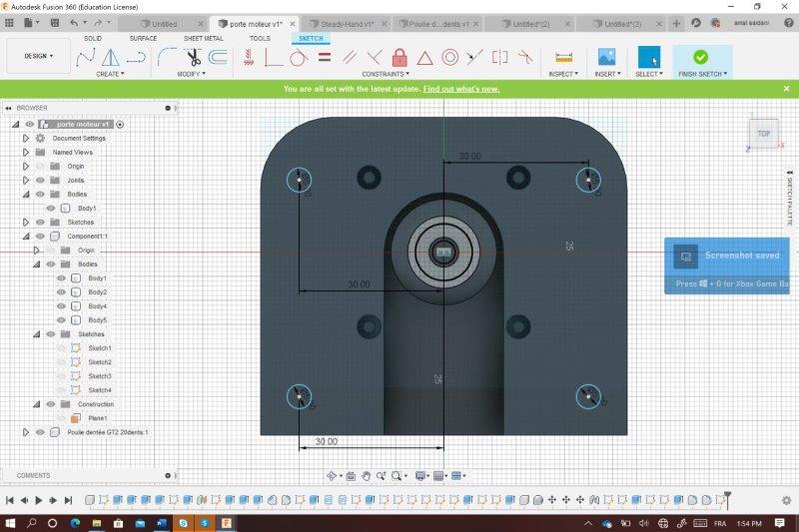Expand Poulie dentée GT2 20dents:1 node
The image size is (799, 532).
click(x=26, y=432)
